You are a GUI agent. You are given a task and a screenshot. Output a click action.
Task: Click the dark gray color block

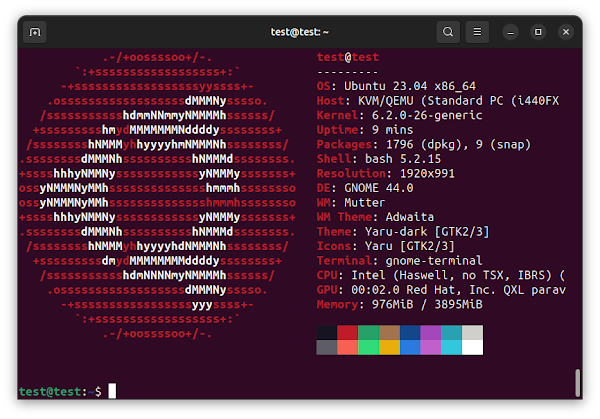click(327, 347)
